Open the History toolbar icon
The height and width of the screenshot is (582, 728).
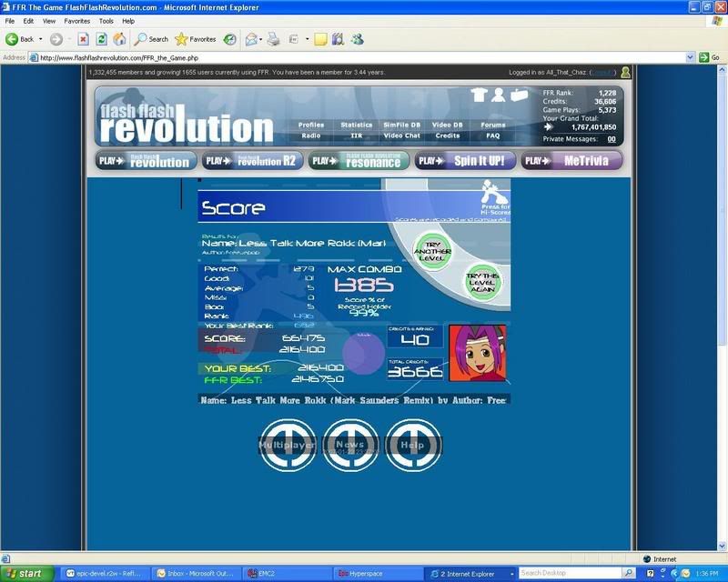pyautogui.click(x=230, y=39)
